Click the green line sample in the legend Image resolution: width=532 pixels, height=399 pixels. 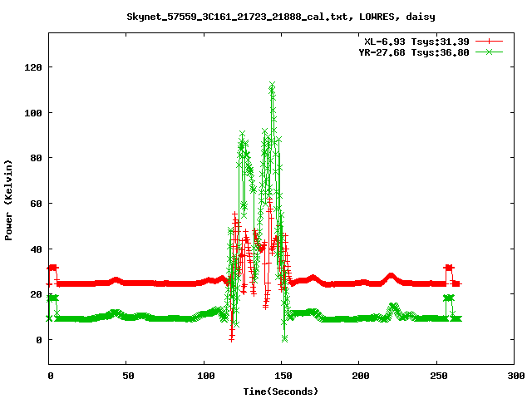(x=490, y=52)
